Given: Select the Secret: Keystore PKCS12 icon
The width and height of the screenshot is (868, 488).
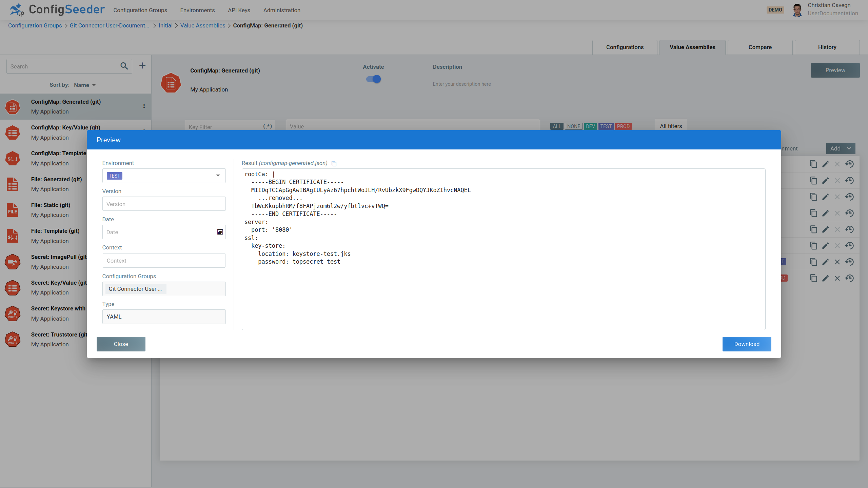Looking at the screenshot, I should tap(12, 313).
